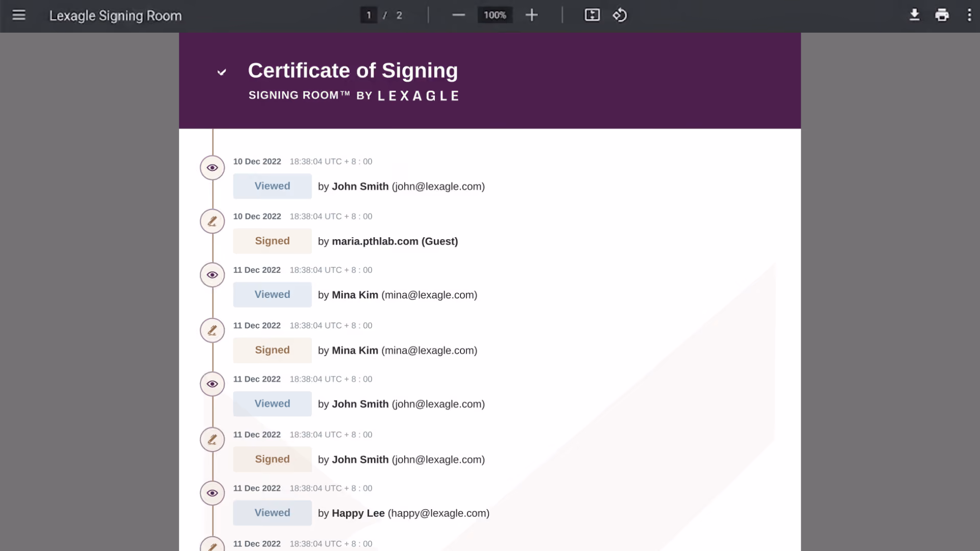
Task: Click John Smith name in 11 Dec signed entry
Action: 360,460
